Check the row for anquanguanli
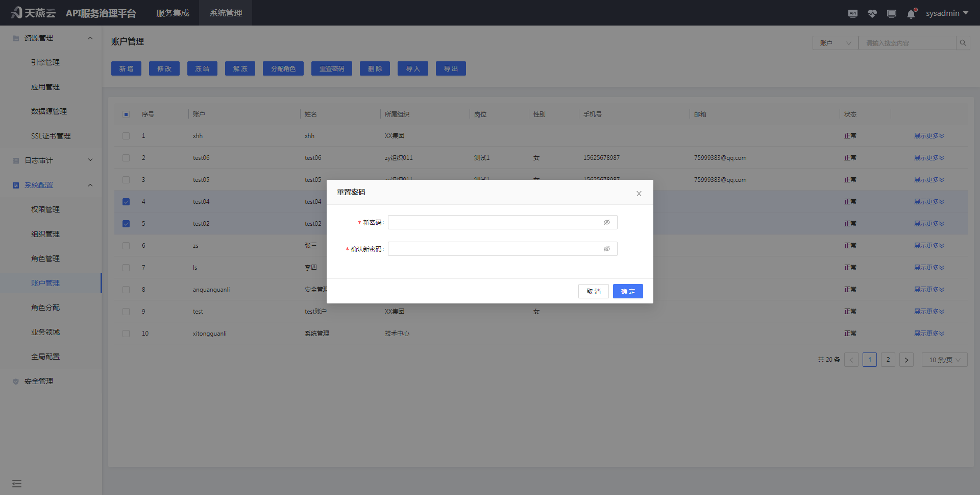 pyautogui.click(x=126, y=290)
